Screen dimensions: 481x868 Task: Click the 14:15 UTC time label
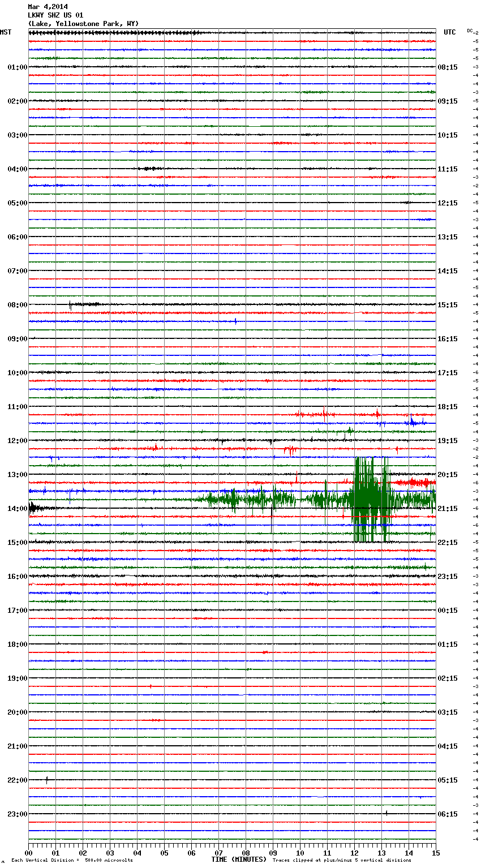coord(448,271)
